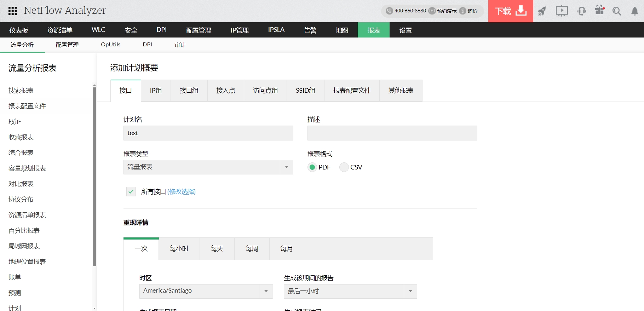Image resolution: width=644 pixels, height=311 pixels.
Task: Open the gift box icon
Action: (600, 10)
